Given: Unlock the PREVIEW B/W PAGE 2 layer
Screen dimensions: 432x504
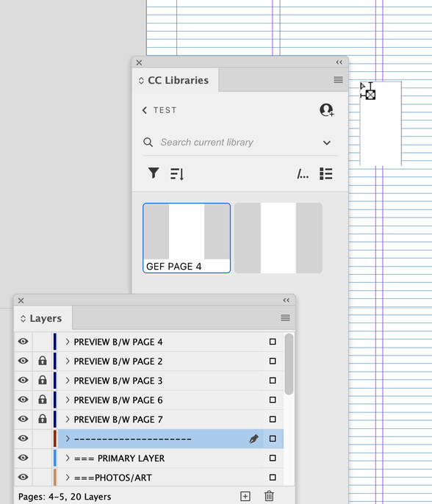Looking at the screenshot, I should [x=43, y=361].
